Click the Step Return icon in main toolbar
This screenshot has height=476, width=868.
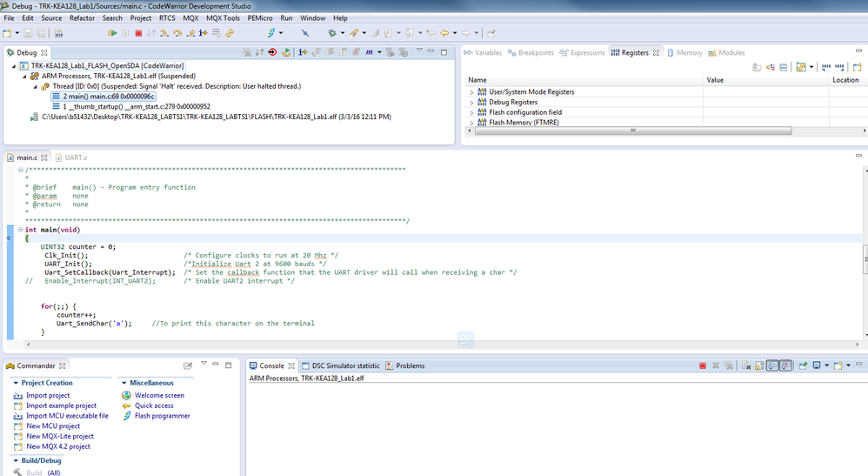point(190,33)
